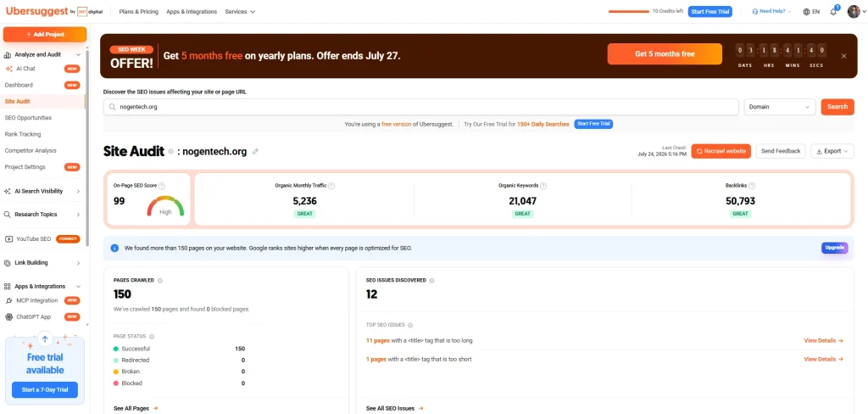This screenshot has height=414, width=868.
Task: Open the Domain type dropdown
Action: (x=780, y=107)
